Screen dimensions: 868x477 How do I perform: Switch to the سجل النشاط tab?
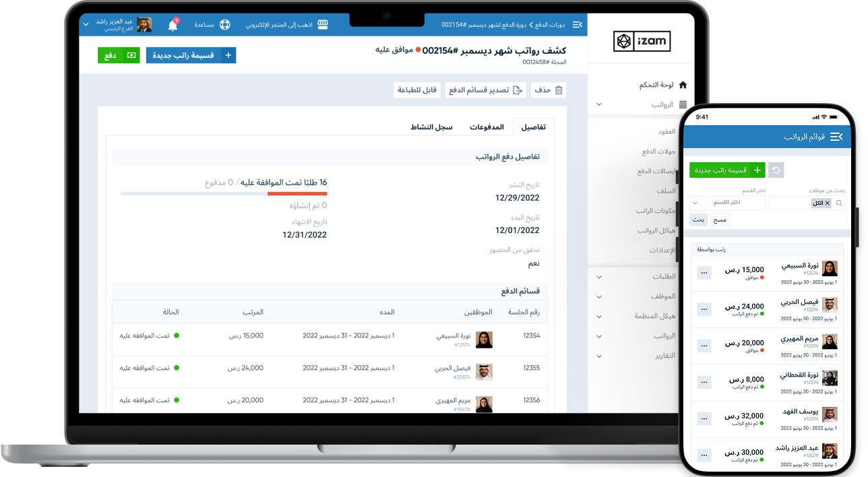coord(432,127)
